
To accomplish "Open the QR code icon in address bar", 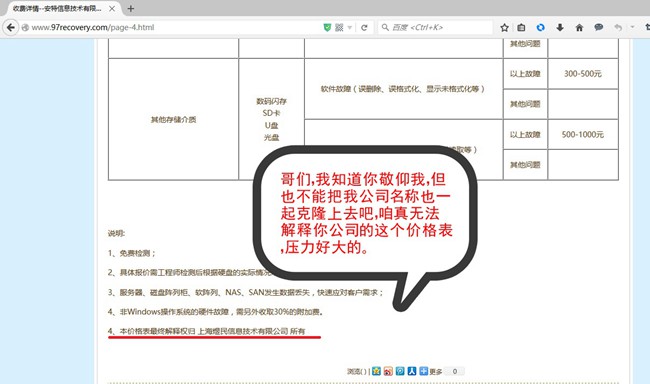I will click(x=339, y=27).
